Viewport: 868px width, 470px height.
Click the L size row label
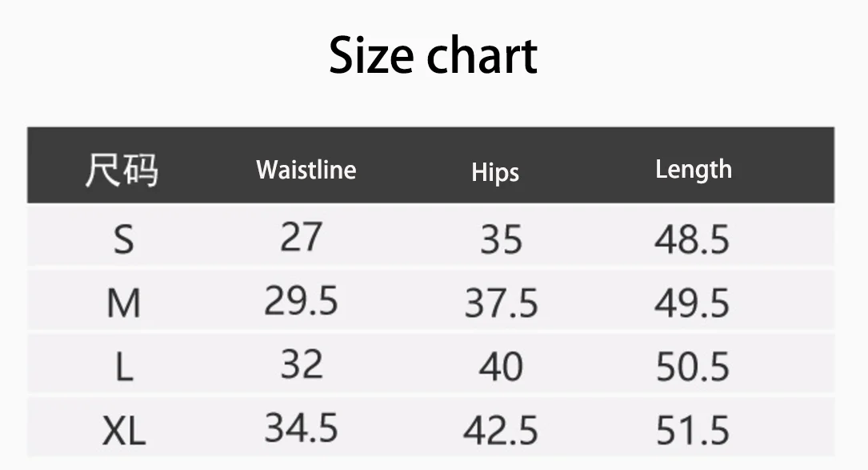[x=123, y=368]
